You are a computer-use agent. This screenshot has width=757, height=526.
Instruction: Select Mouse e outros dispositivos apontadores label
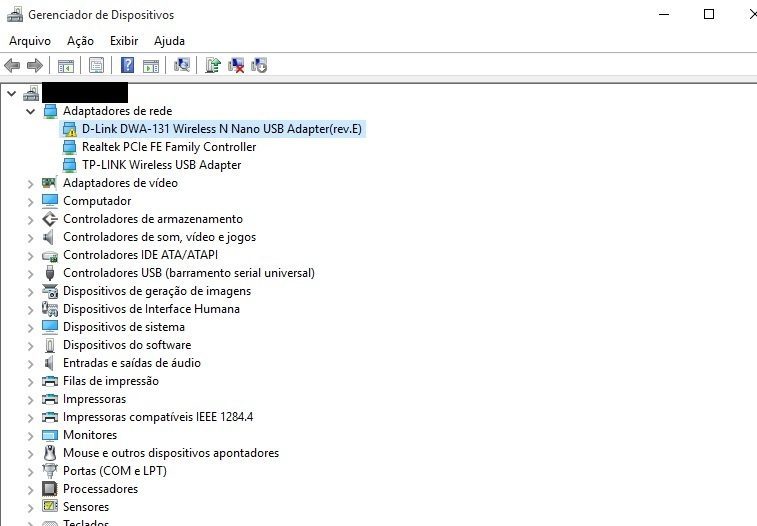pos(171,453)
